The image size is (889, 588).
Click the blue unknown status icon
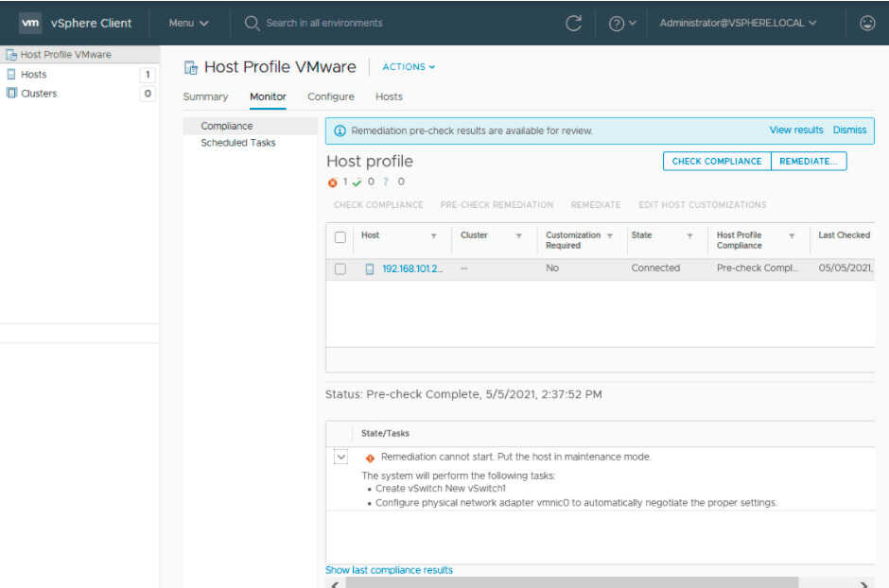click(386, 182)
